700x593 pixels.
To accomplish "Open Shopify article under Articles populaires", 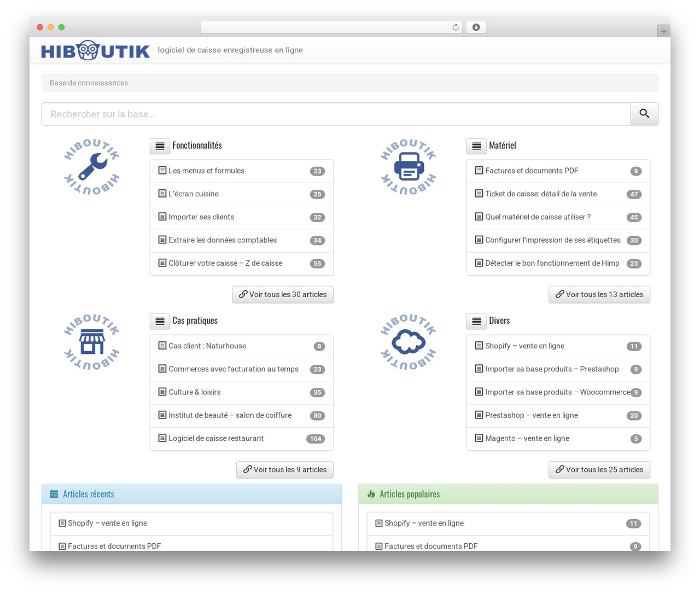I will [x=508, y=524].
